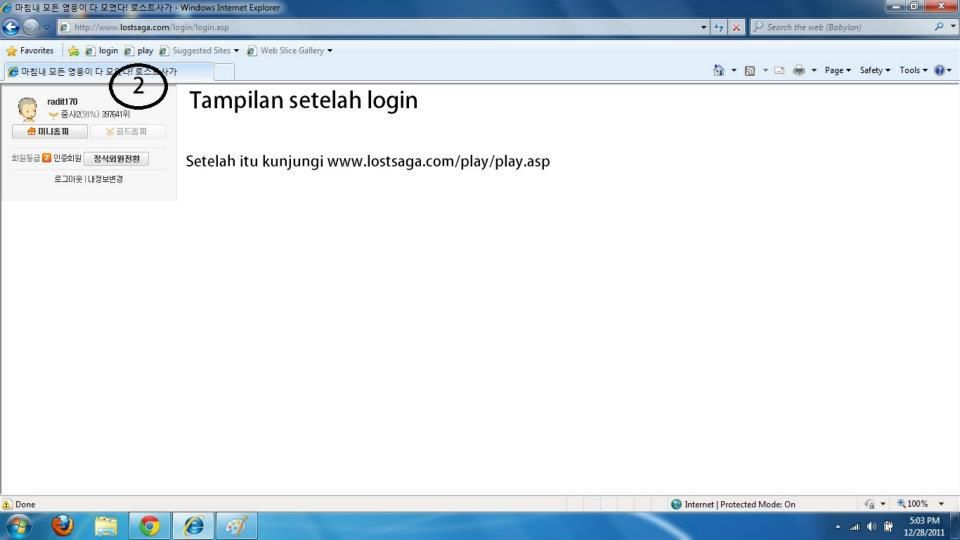Click the search magnifier icon
The image size is (960, 540).
coord(939,27)
